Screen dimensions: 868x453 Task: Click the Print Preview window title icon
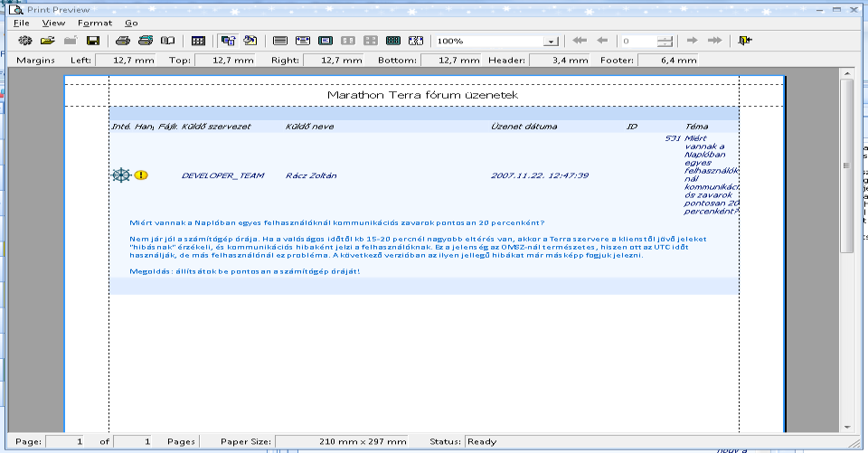pos(15,9)
